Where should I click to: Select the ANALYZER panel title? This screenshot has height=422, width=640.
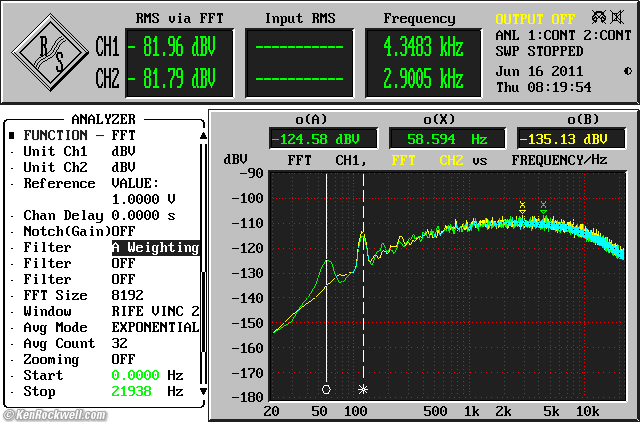point(103,118)
